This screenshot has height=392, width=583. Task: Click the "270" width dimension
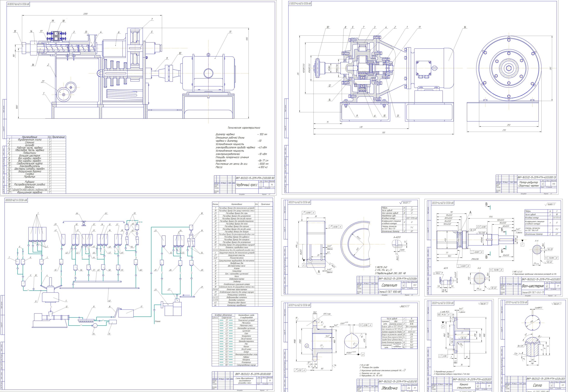(x=504, y=130)
